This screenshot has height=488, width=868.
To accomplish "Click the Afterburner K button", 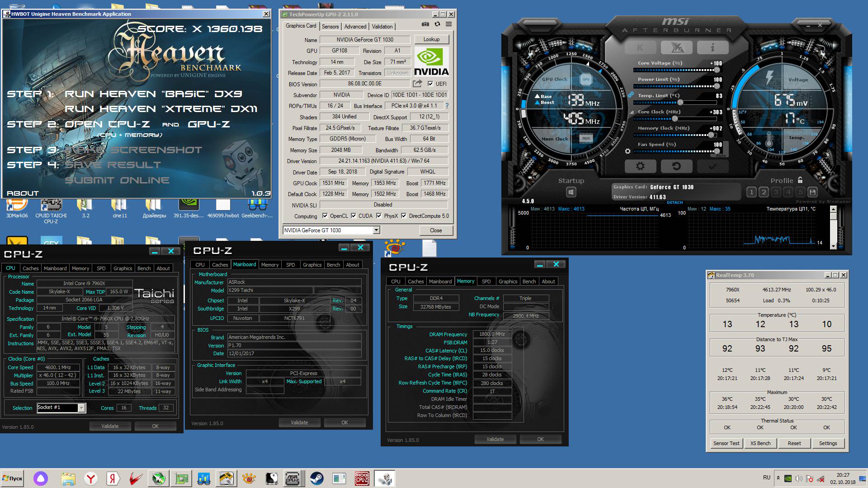I will click(x=640, y=47).
